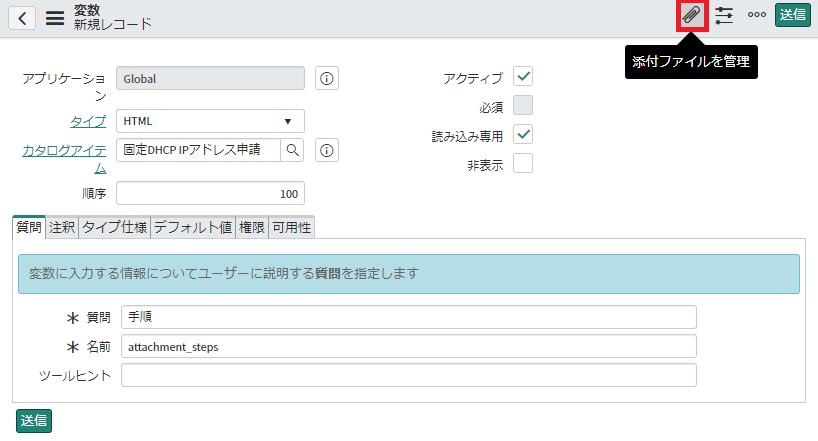Open the more options ellipsis menu
Viewport: 818px width, 441px height.
tap(756, 15)
